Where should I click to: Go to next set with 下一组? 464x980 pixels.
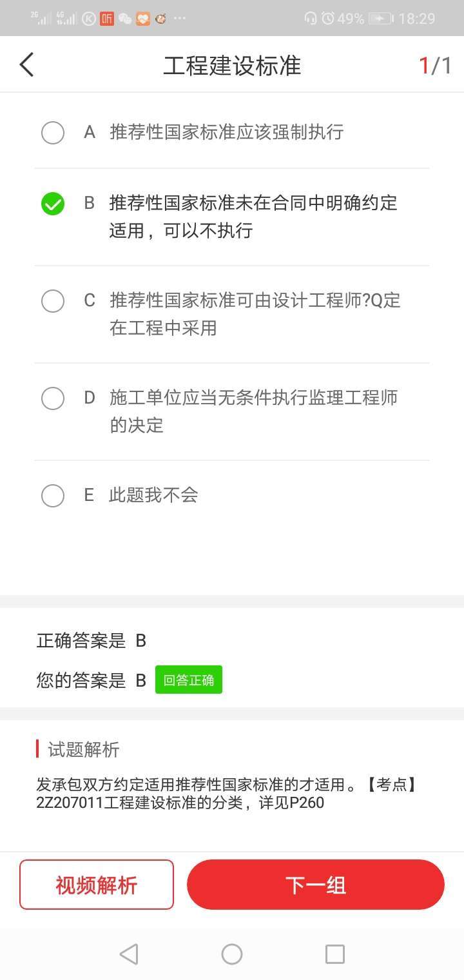point(316,885)
